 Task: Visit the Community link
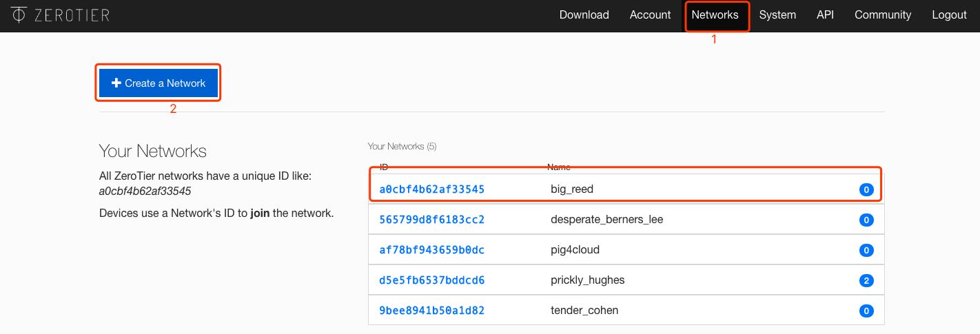click(882, 14)
